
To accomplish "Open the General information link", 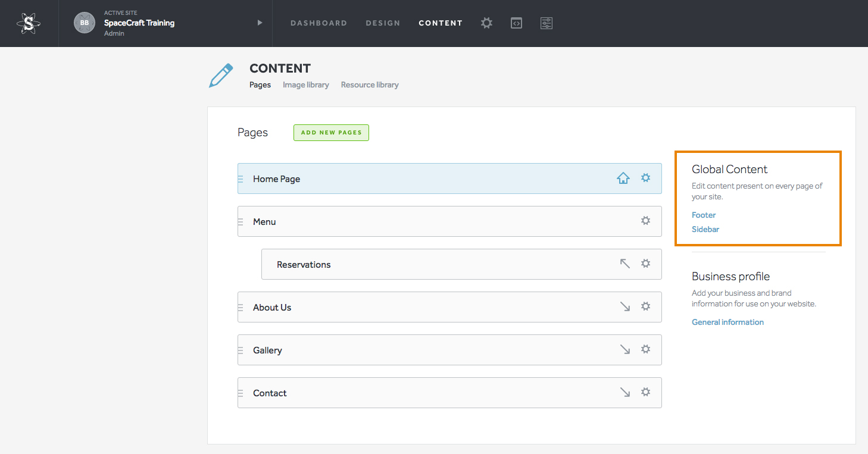I will point(728,322).
